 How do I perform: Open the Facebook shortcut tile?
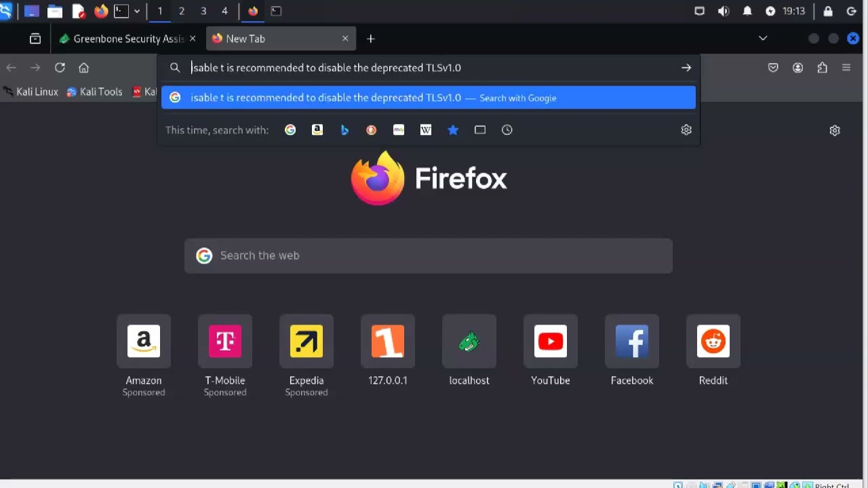[x=632, y=350]
